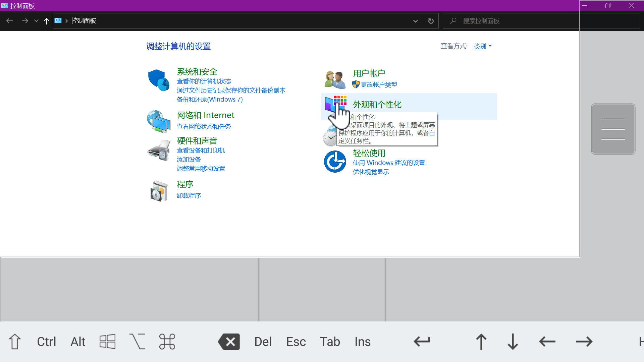Open Hardware and Sound printer icon
The image size is (644, 362).
click(x=159, y=150)
